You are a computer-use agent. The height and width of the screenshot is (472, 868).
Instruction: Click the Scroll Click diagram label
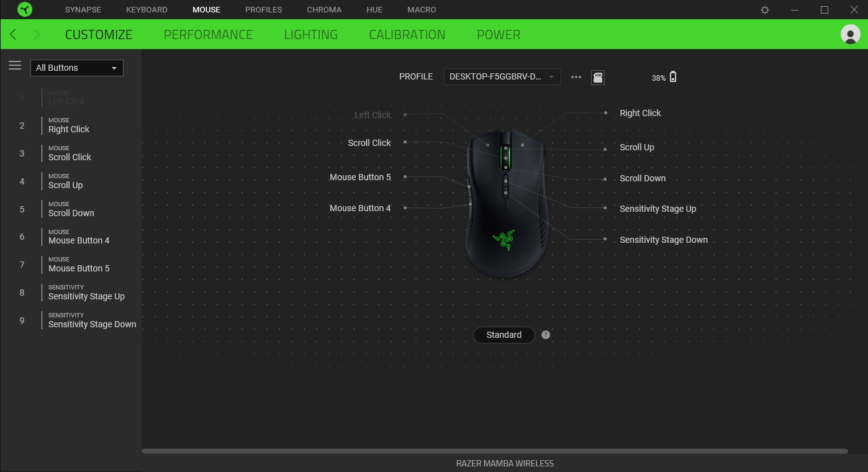(369, 143)
